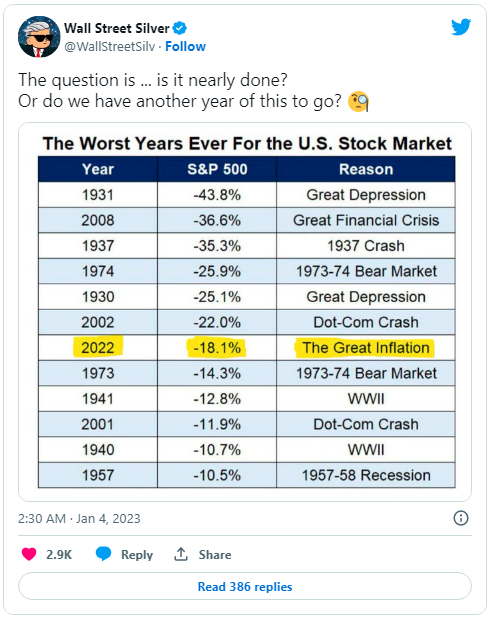This screenshot has height=620, width=489.
Task: Click the S&P 500 column header
Action: click(217, 169)
